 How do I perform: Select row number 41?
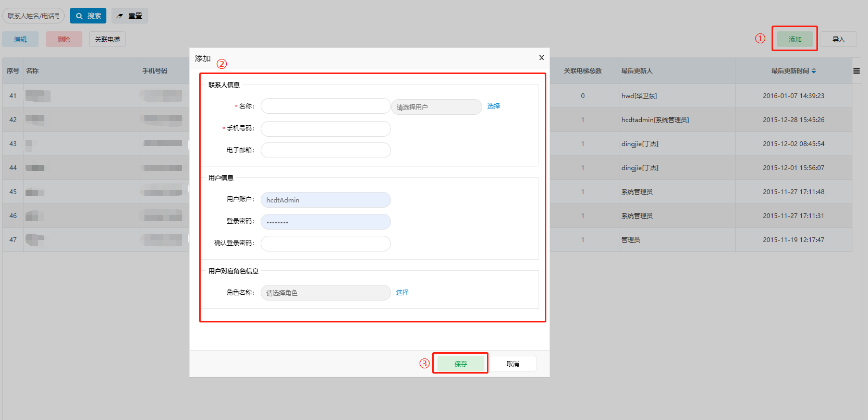(13, 96)
